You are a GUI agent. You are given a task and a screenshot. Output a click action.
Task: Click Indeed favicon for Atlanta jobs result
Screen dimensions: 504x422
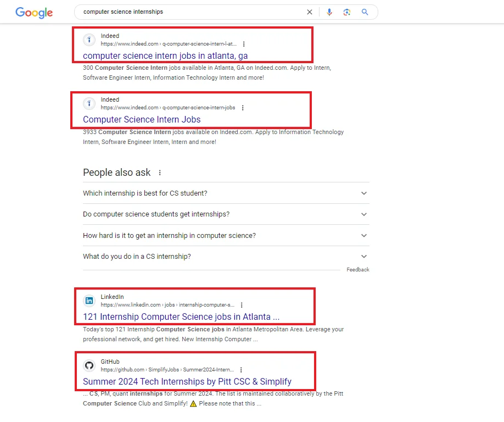(89, 40)
